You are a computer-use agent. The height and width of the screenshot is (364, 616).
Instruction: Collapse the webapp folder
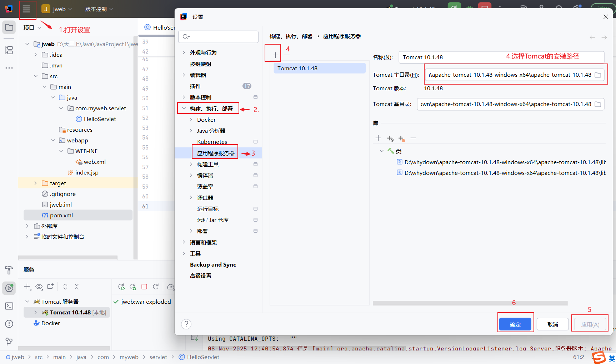[x=52, y=140]
